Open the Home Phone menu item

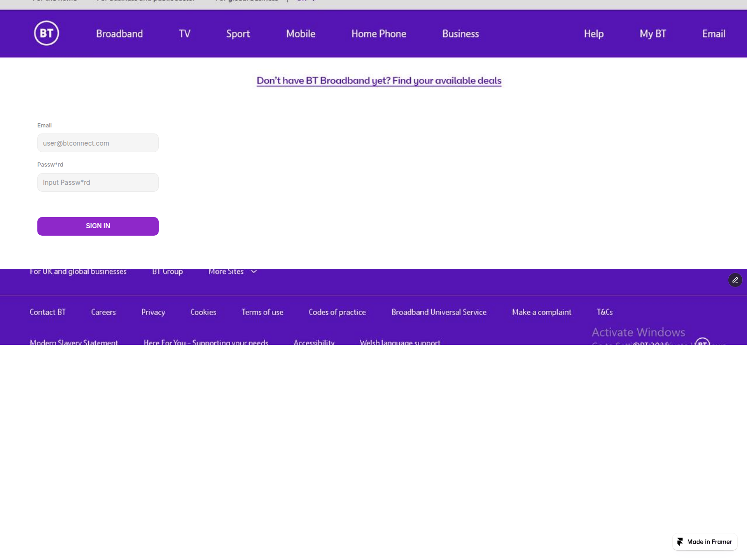point(379,34)
